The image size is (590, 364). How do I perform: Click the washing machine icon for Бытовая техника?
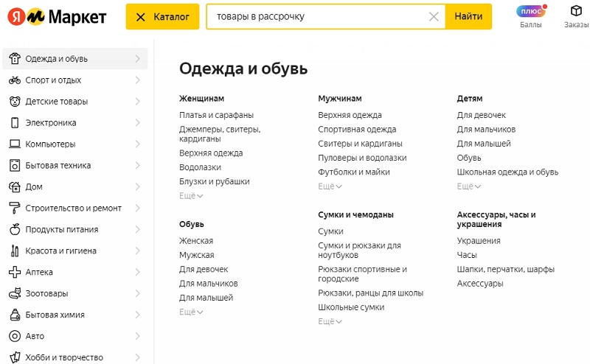coord(15,166)
